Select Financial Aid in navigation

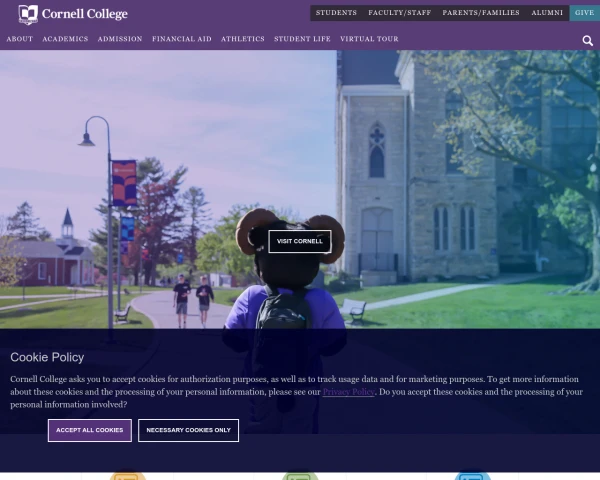click(x=182, y=39)
